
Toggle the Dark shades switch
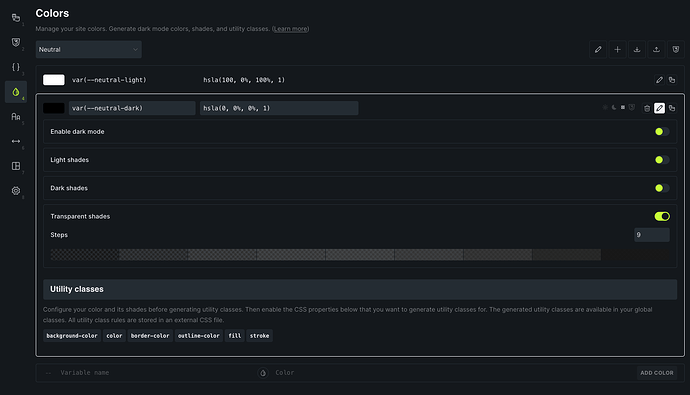662,188
